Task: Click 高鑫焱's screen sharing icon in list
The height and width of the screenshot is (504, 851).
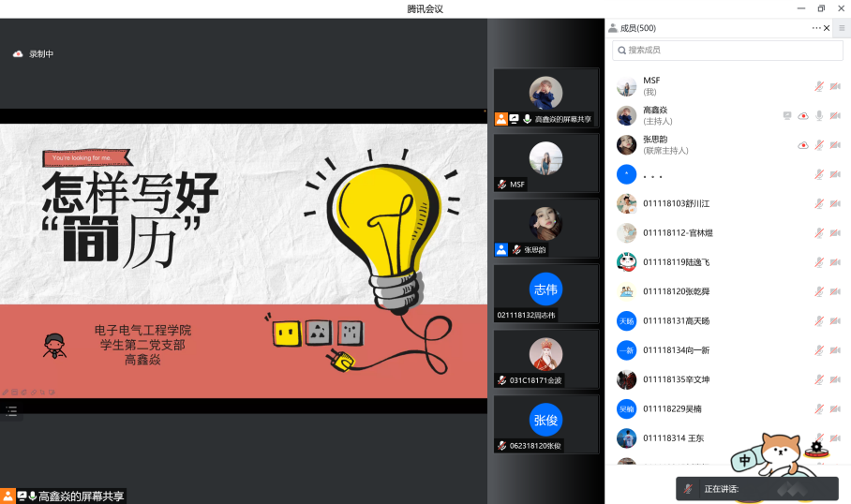Action: (787, 115)
